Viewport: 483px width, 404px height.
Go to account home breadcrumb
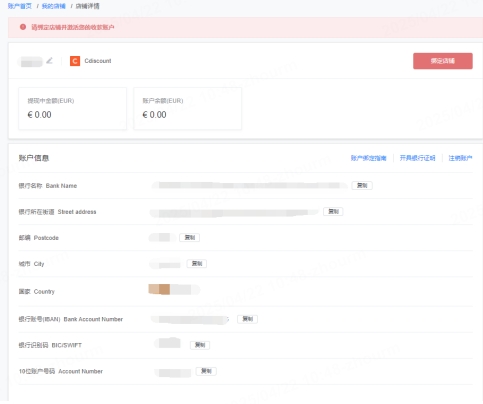[20, 6]
